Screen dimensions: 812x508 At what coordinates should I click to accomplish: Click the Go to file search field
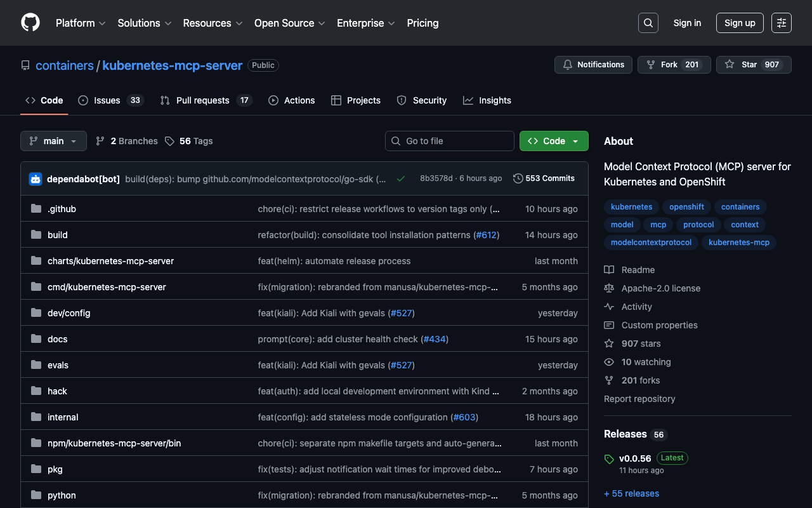pos(450,141)
